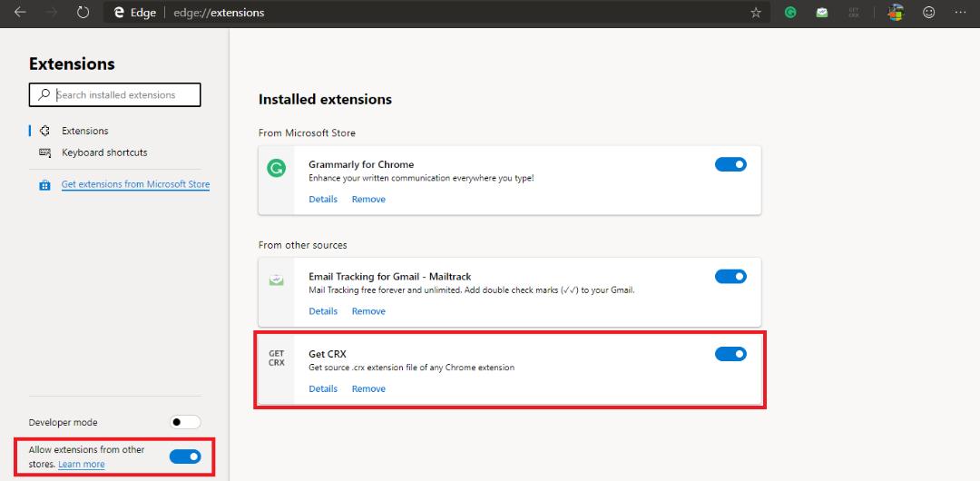The image size is (980, 481).
Task: Select Extensions in the sidebar
Action: 85,131
